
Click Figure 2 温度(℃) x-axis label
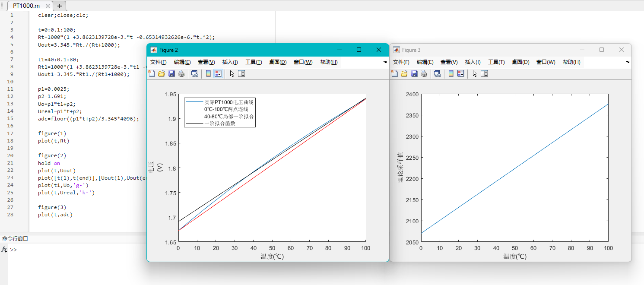pos(272,256)
